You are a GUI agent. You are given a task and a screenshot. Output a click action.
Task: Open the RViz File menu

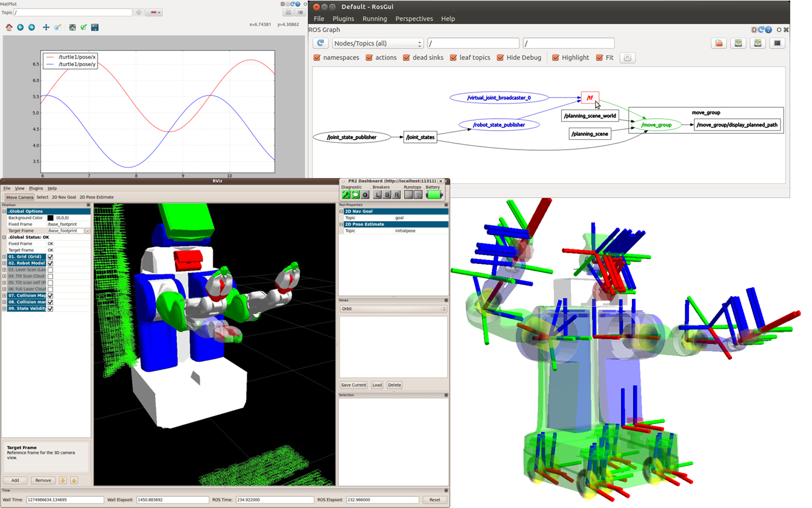tap(7, 188)
